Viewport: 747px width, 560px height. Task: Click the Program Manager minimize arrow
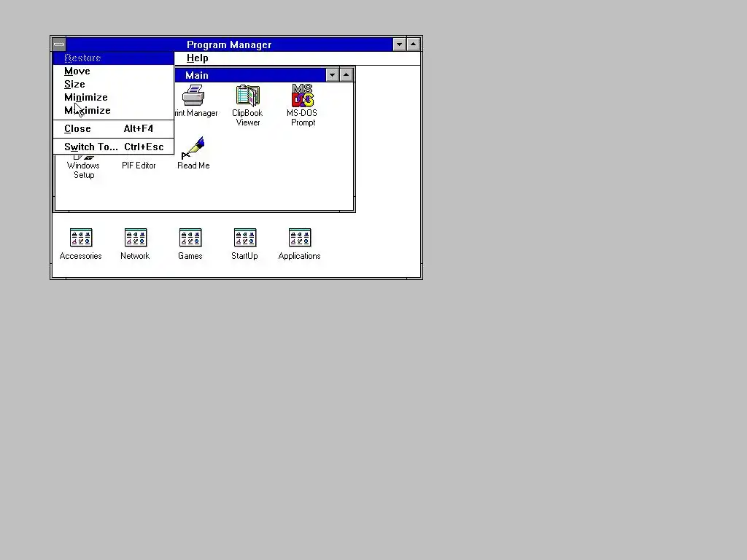click(399, 44)
